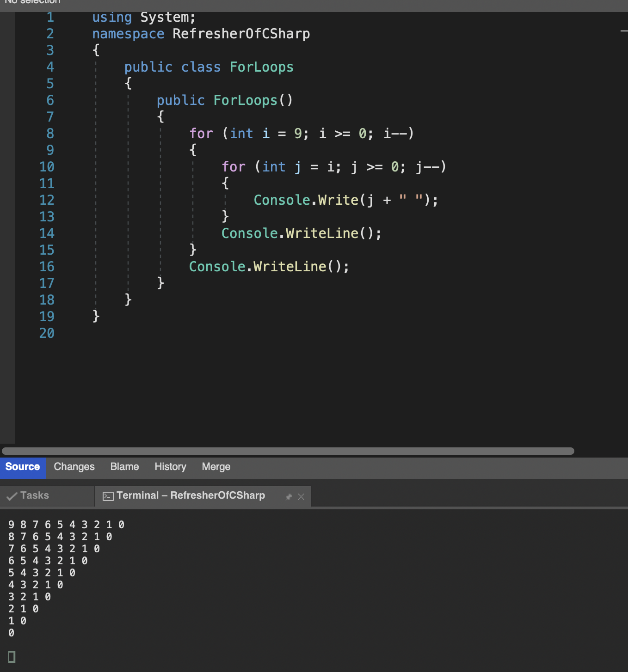Click line number 12 to set a breakpoint
Image resolution: width=628 pixels, height=672 pixels.
(47, 200)
